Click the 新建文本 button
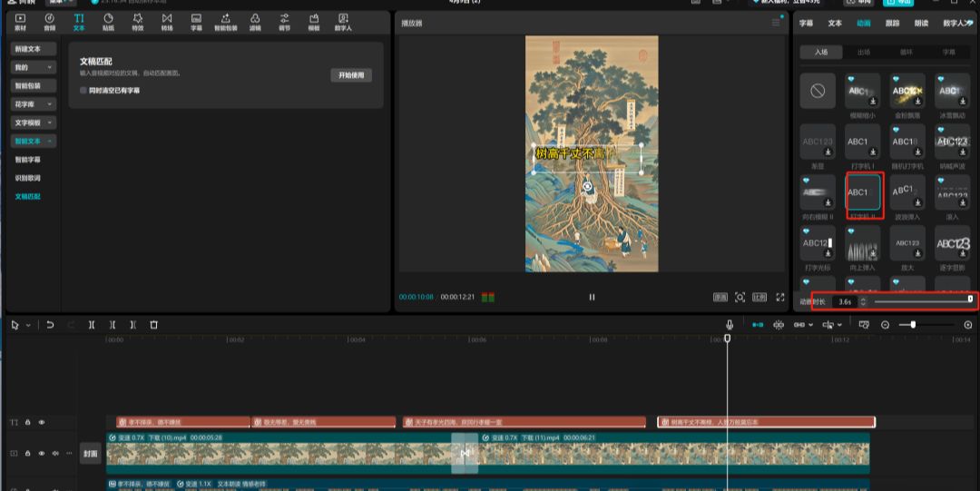The width and height of the screenshot is (980, 491). pos(34,48)
